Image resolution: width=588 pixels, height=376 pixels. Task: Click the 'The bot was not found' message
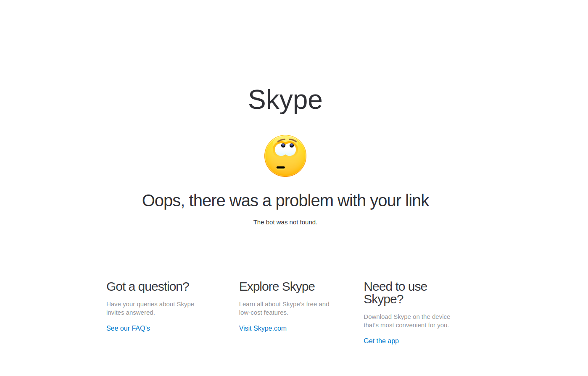(285, 222)
